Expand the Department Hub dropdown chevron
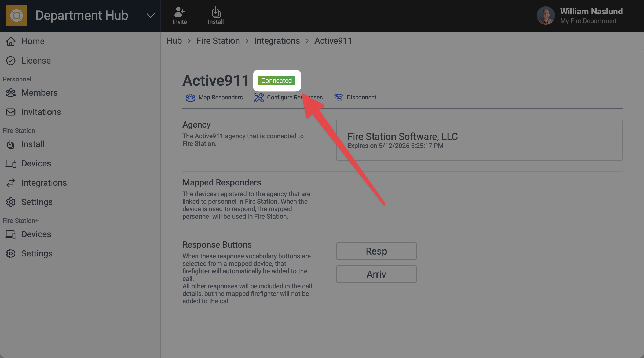 tap(151, 16)
